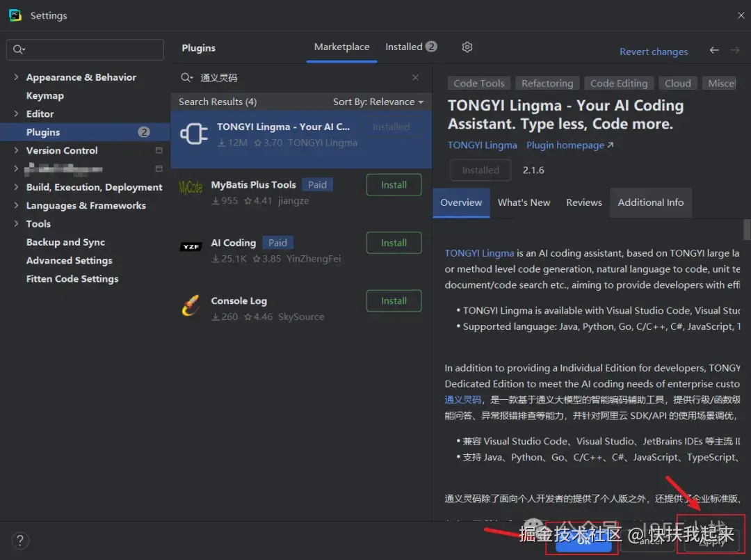Open the Reviews tab

[584, 202]
